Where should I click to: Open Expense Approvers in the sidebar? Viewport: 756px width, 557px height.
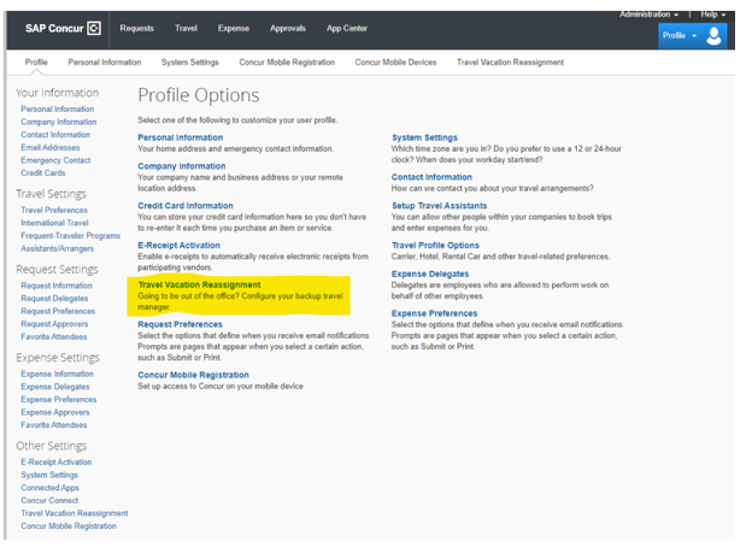coord(55,412)
